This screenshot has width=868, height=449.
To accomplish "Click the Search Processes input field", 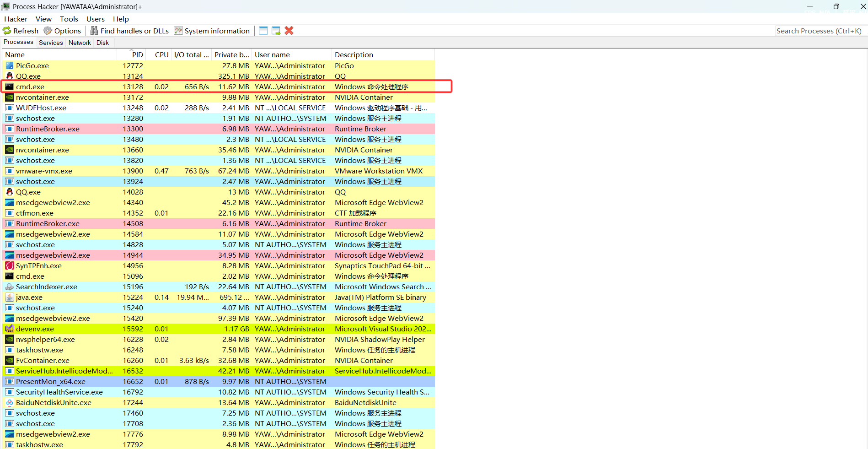I will coord(819,31).
